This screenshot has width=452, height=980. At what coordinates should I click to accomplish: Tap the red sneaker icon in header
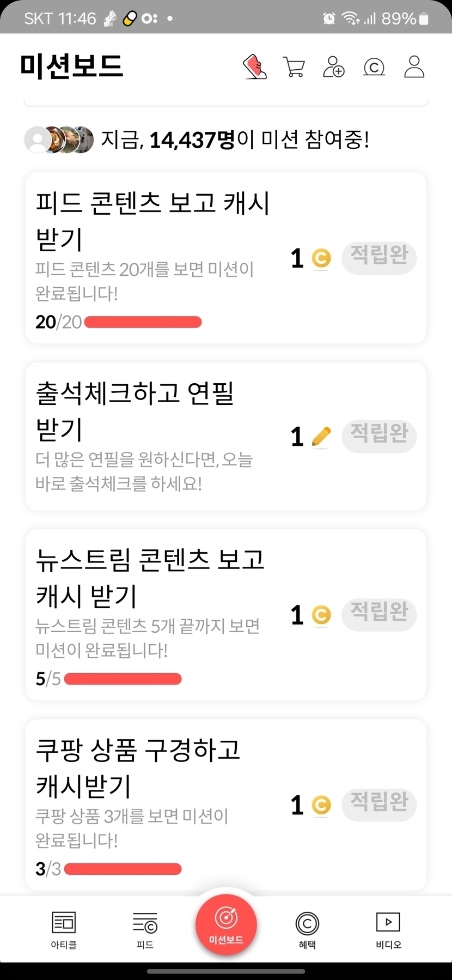(254, 67)
